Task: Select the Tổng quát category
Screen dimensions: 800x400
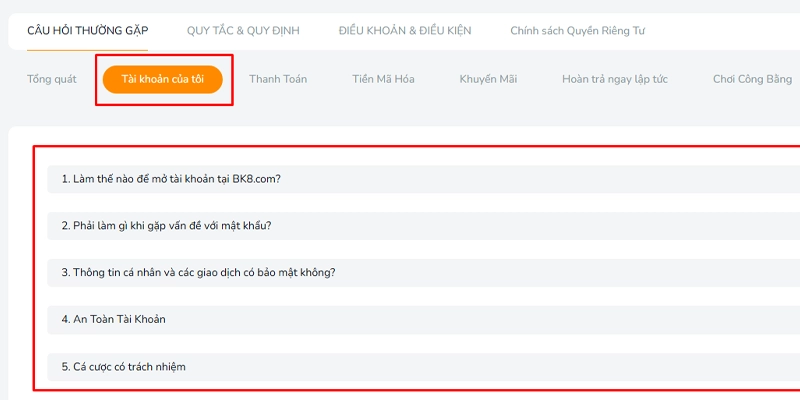Action: [x=52, y=79]
